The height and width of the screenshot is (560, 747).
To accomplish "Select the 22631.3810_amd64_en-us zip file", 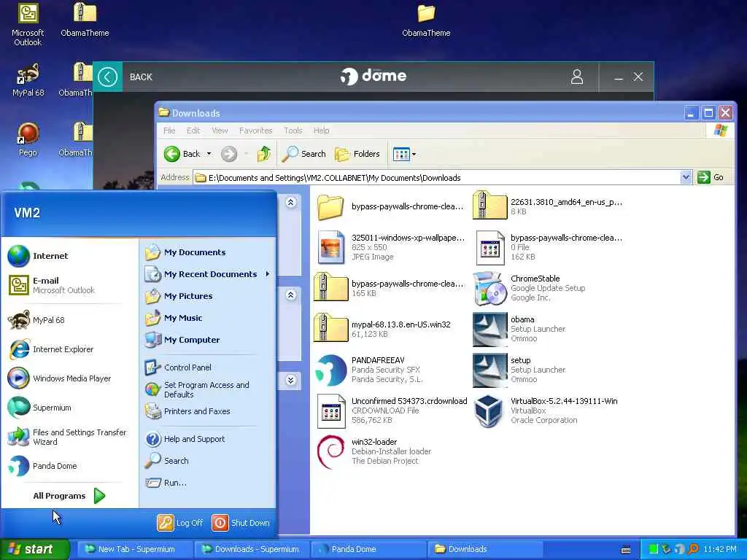I will (548, 206).
